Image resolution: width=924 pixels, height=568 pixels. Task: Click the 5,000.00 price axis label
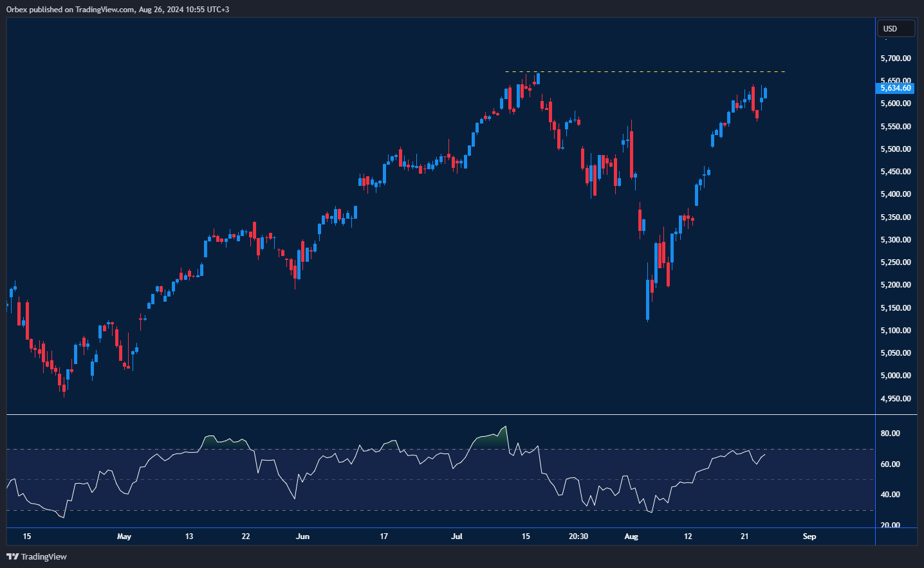pos(895,376)
